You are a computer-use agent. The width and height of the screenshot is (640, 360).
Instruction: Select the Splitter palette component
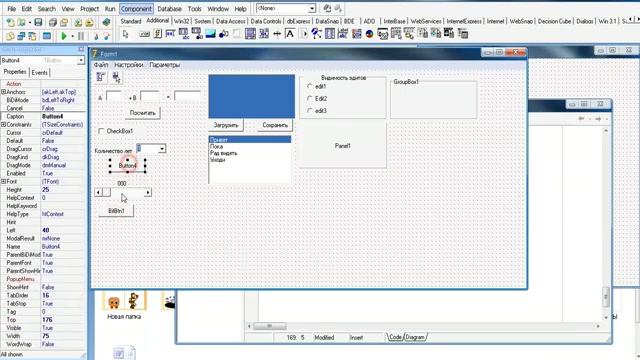coord(277,34)
